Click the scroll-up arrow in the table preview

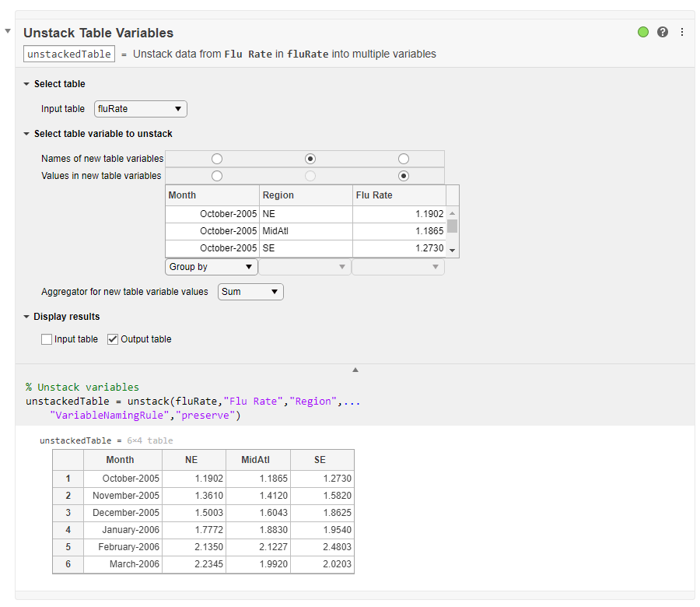point(452,212)
